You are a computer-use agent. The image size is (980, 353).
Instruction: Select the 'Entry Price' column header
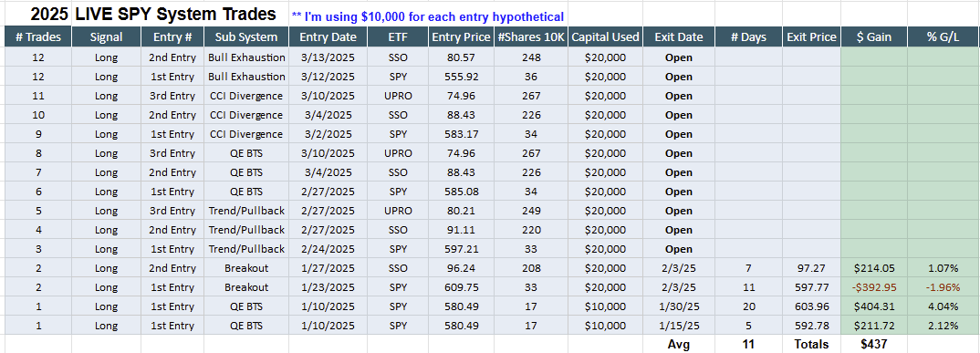(461, 36)
